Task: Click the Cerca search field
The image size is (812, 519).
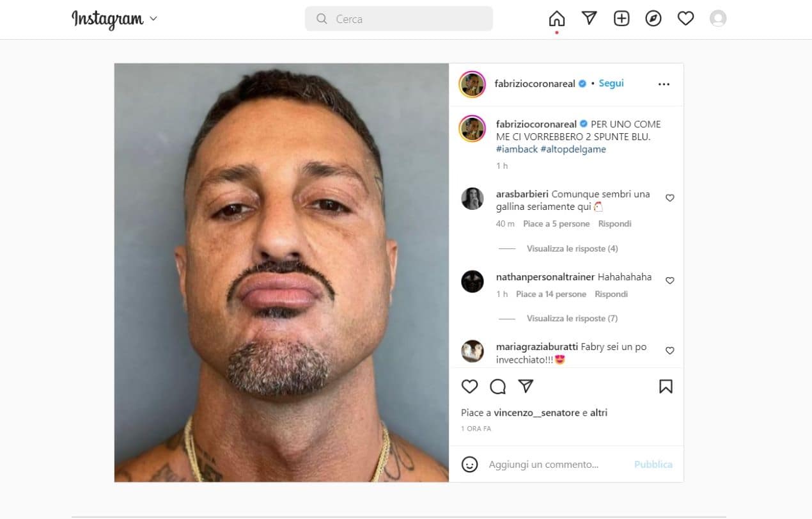Action: (399, 19)
